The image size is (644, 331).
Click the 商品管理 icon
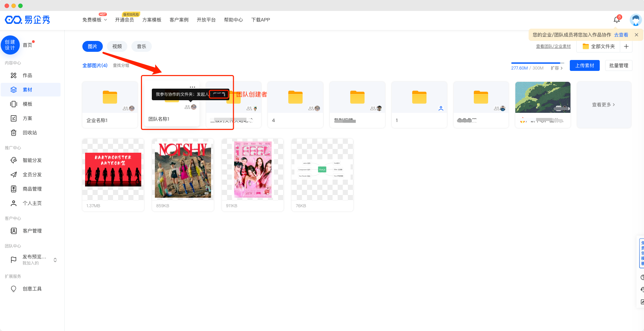pos(14,189)
